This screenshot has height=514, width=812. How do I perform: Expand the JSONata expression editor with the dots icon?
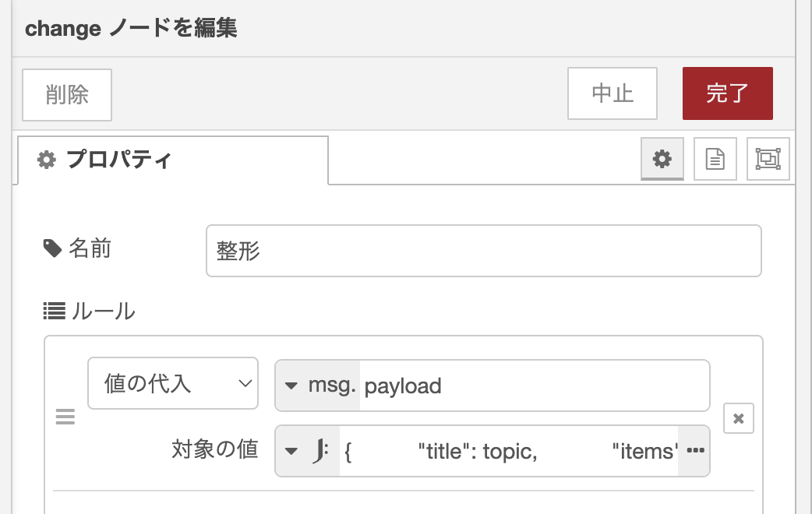click(x=695, y=450)
